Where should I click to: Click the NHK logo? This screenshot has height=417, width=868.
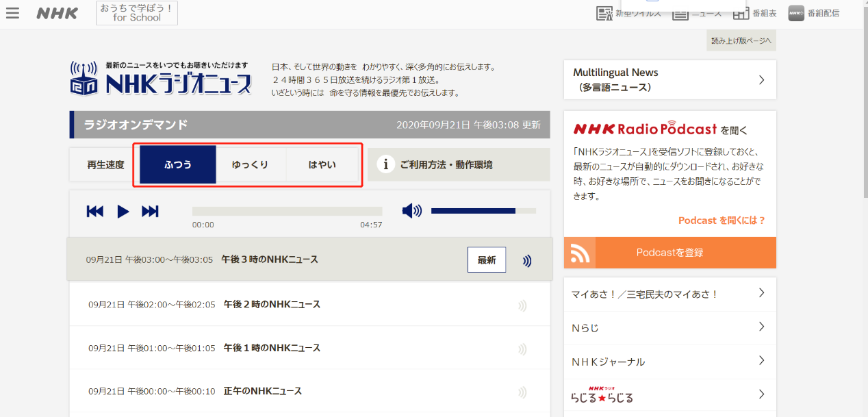[x=58, y=13]
